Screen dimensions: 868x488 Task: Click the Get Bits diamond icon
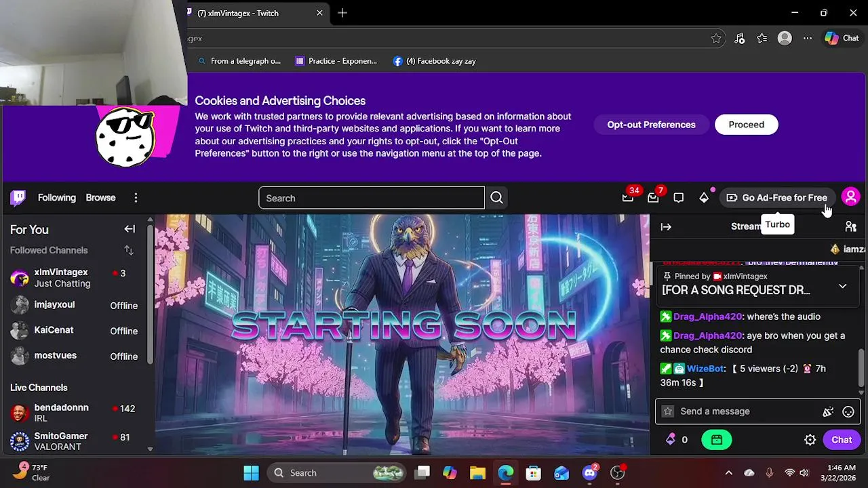pyautogui.click(x=704, y=198)
